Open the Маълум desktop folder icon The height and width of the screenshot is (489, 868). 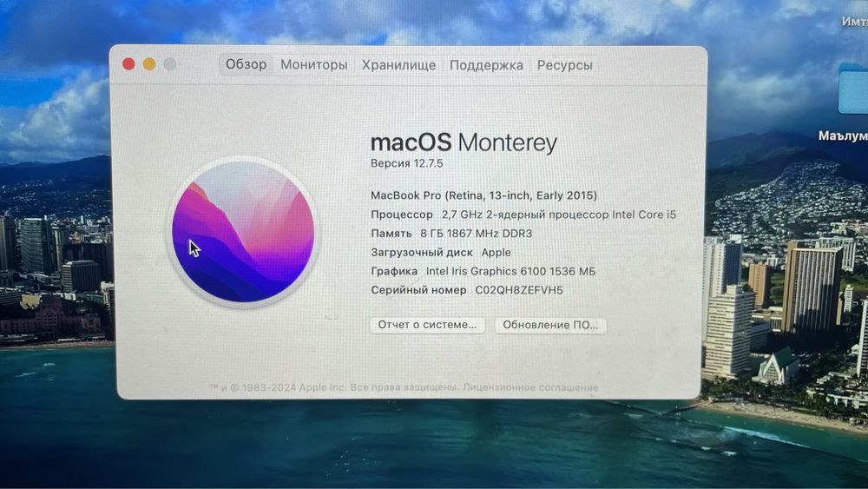point(853,89)
